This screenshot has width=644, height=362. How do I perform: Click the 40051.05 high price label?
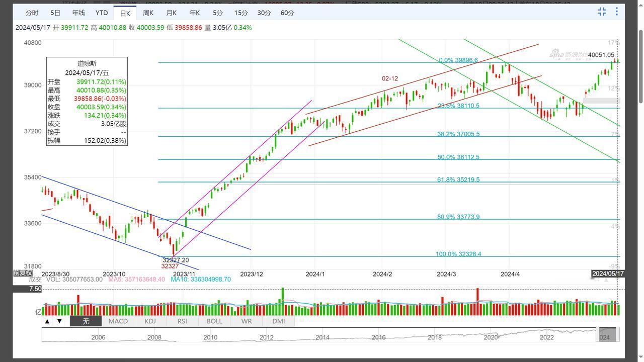[601, 55]
